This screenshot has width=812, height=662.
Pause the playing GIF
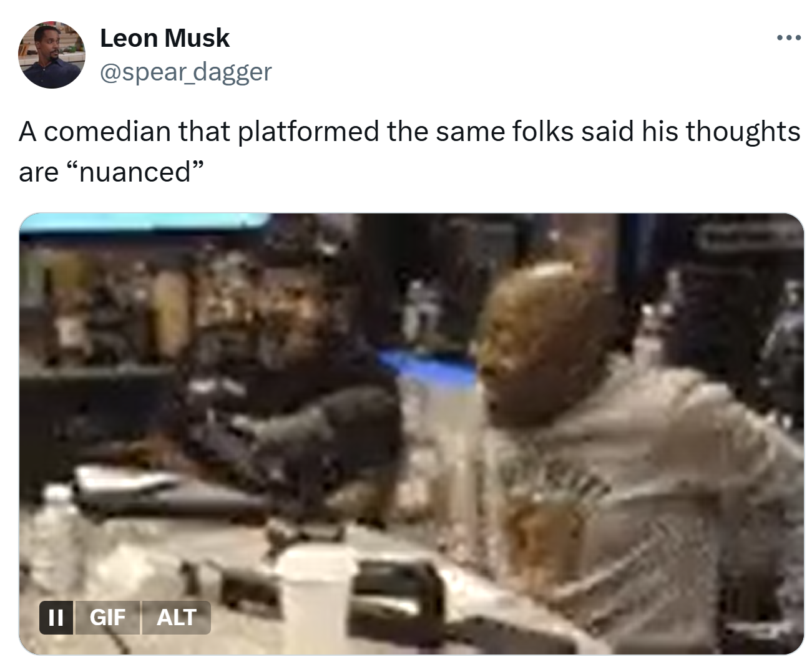click(x=56, y=618)
